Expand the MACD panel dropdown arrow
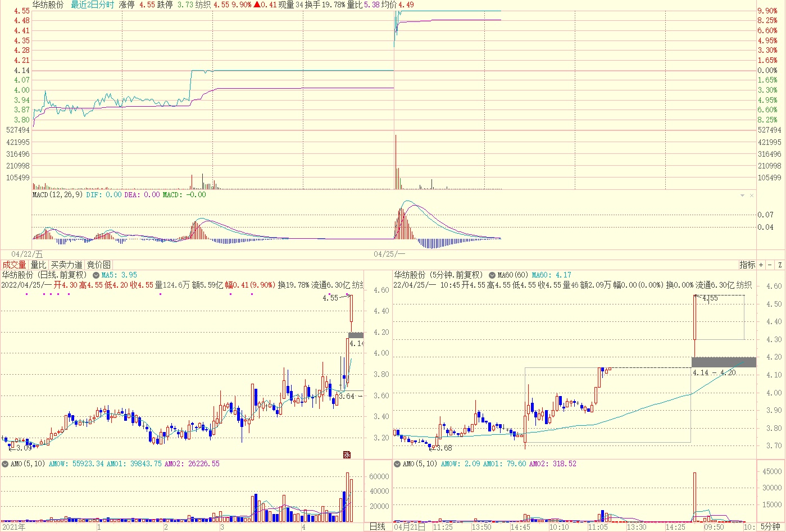786x532 pixels. [x=743, y=195]
